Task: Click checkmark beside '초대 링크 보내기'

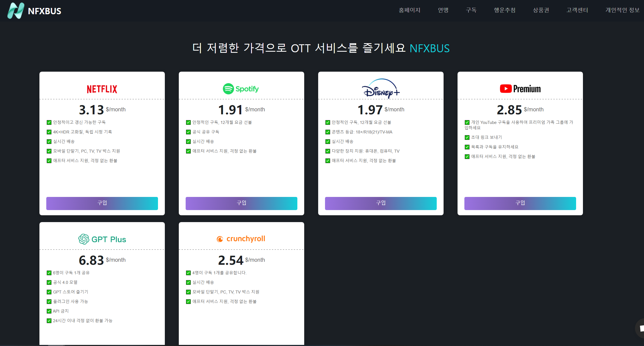Action: [467, 138]
